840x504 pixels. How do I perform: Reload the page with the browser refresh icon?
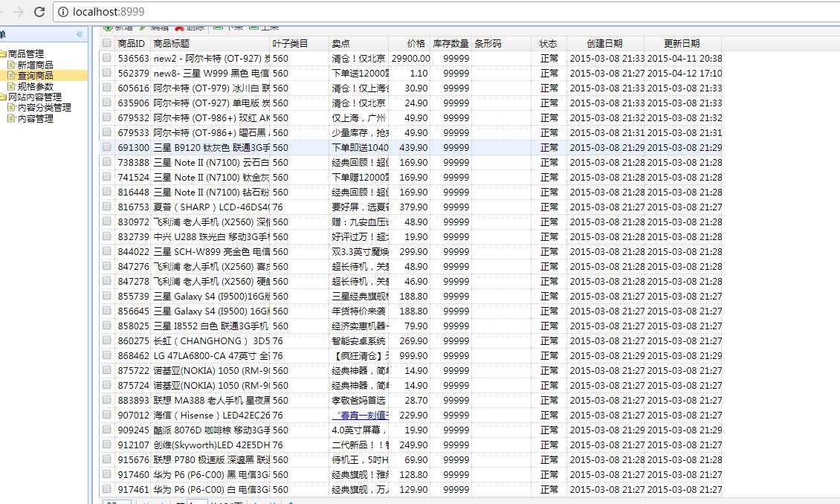pyautogui.click(x=39, y=11)
